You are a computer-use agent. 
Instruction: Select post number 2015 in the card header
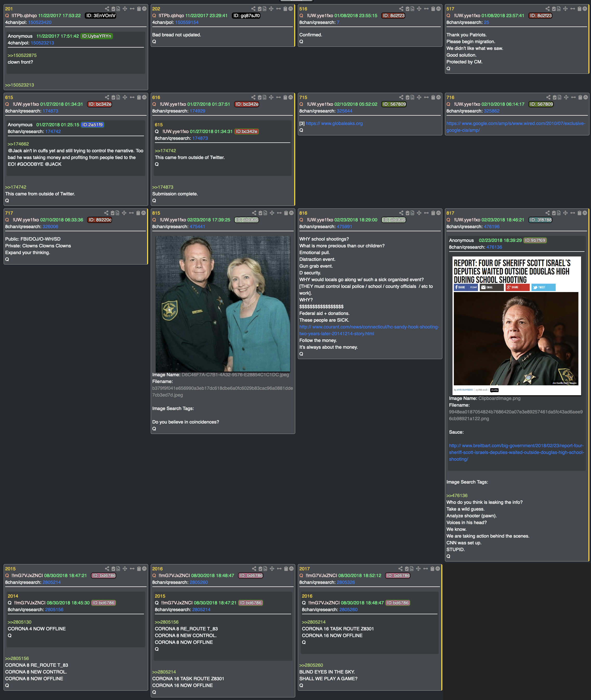[x=10, y=568]
